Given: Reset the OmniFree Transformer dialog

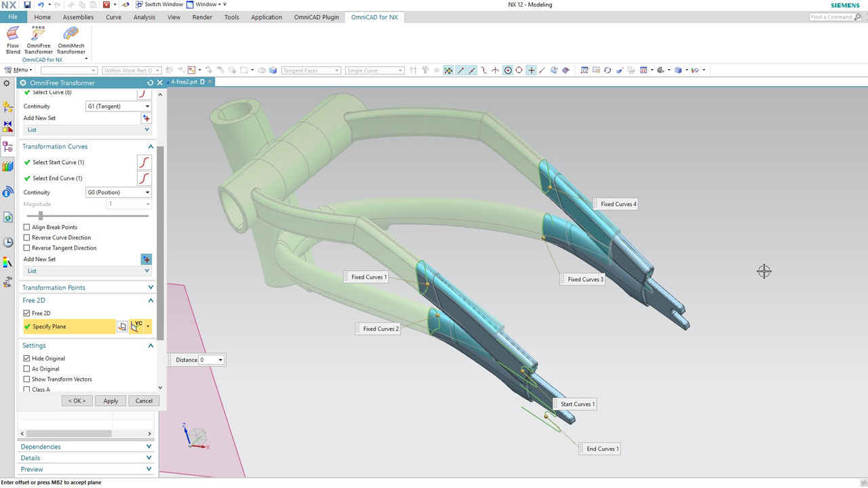Looking at the screenshot, I should (150, 83).
